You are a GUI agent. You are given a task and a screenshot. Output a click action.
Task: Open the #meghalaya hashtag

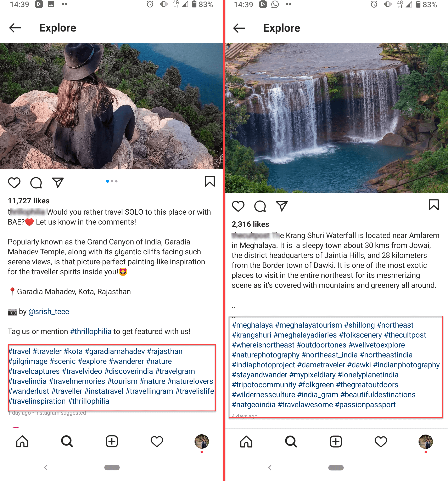pyautogui.click(x=252, y=325)
